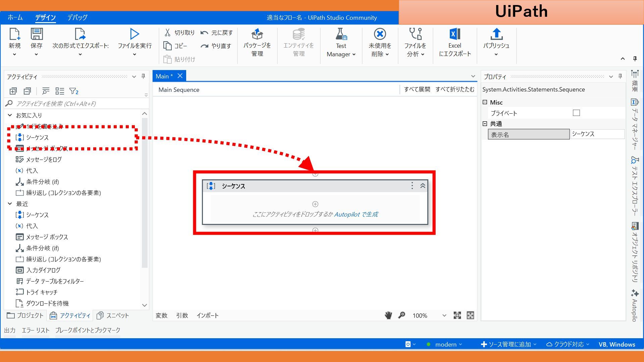This screenshot has width=644, height=362.
Task: Check the プライベート checkbox
Action: tap(576, 113)
